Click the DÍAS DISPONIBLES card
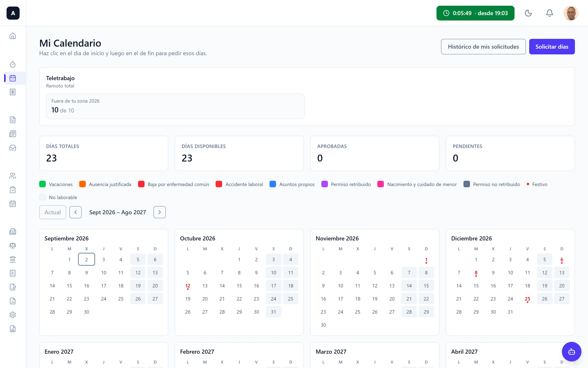The width and height of the screenshot is (588, 368). [x=239, y=153]
